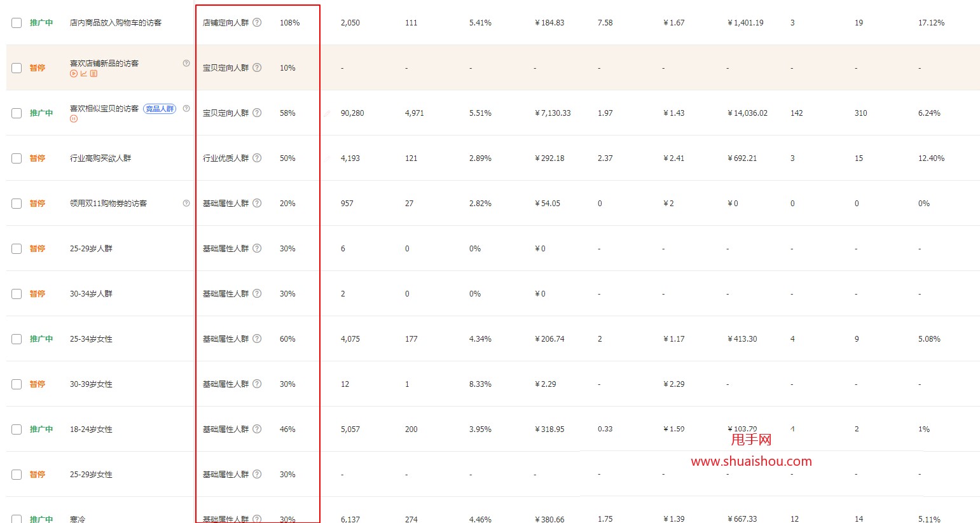Click the play icon under 喜欢店铺新品的访客
The height and width of the screenshot is (523, 980).
(74, 74)
